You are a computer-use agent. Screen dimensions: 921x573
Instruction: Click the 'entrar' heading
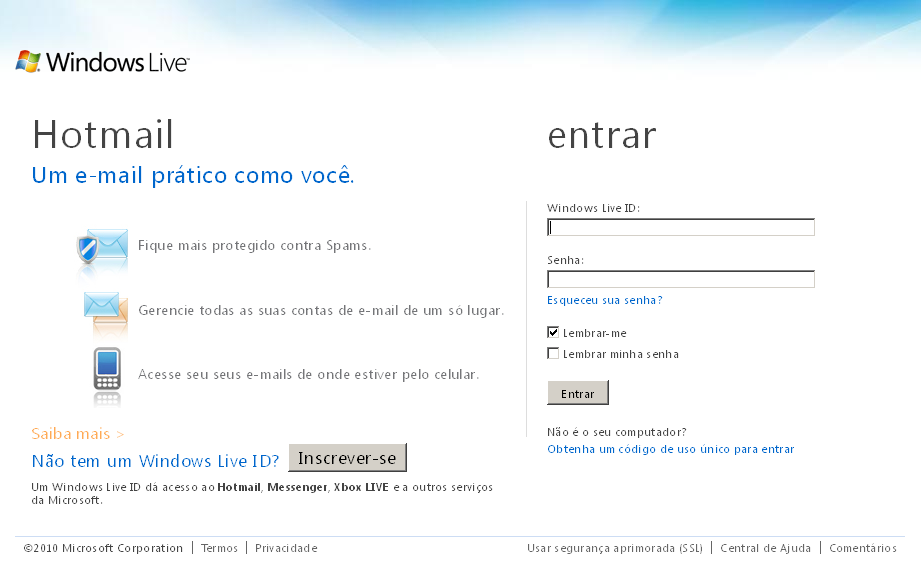click(602, 136)
